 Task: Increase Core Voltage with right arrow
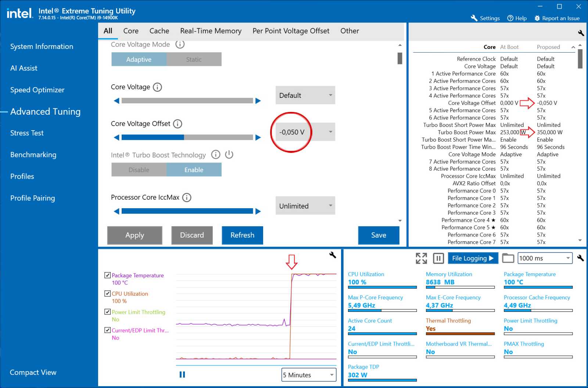(258, 101)
